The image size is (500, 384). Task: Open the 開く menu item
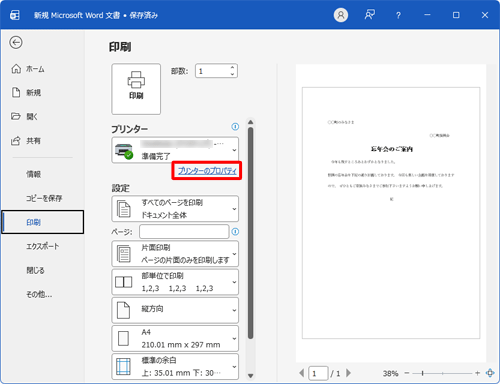(25, 117)
